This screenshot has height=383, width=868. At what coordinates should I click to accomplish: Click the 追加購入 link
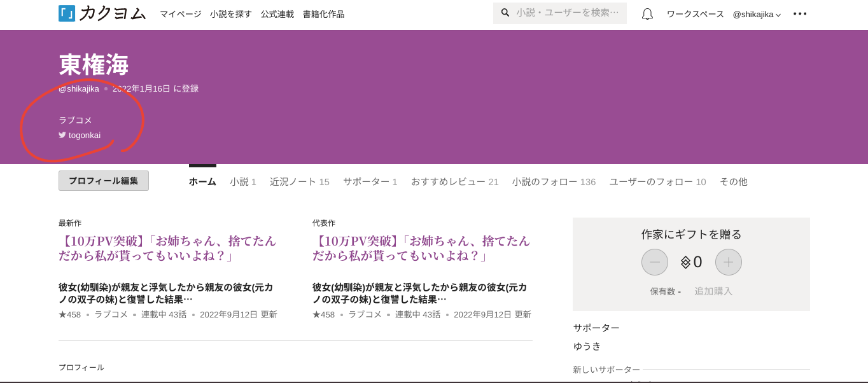(x=713, y=291)
